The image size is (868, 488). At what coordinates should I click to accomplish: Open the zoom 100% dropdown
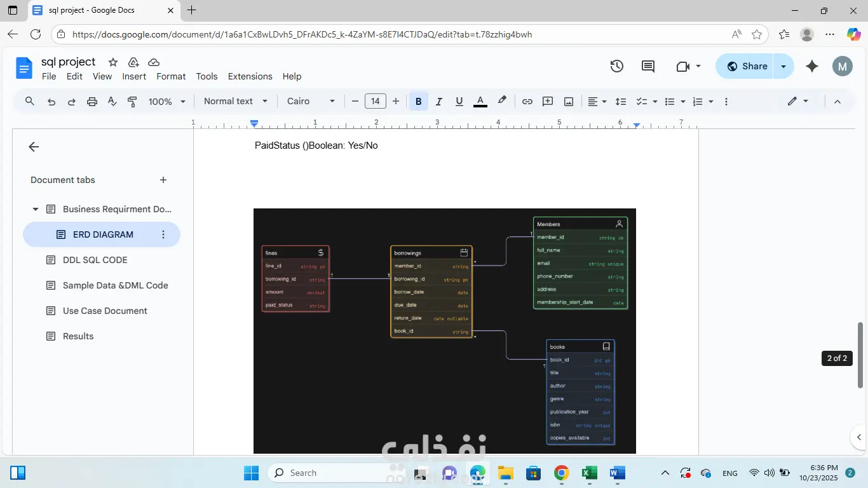[167, 102]
